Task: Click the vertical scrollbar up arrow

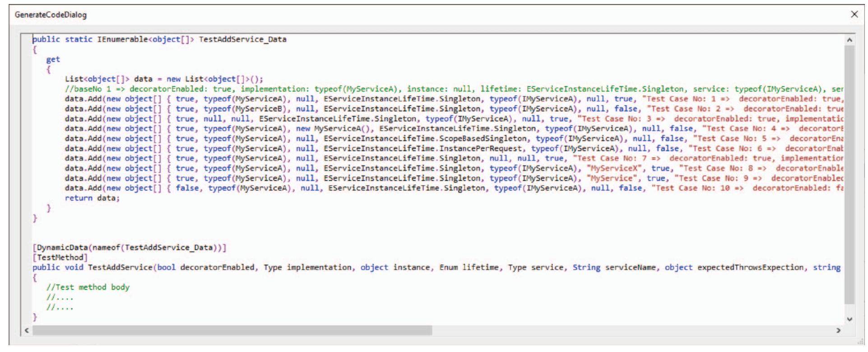Action: 849,40
